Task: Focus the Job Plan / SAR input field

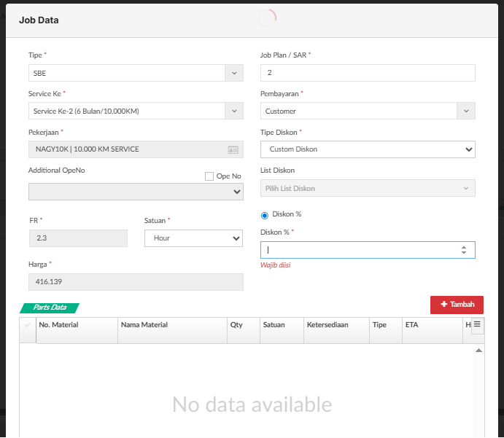Action: tap(368, 73)
